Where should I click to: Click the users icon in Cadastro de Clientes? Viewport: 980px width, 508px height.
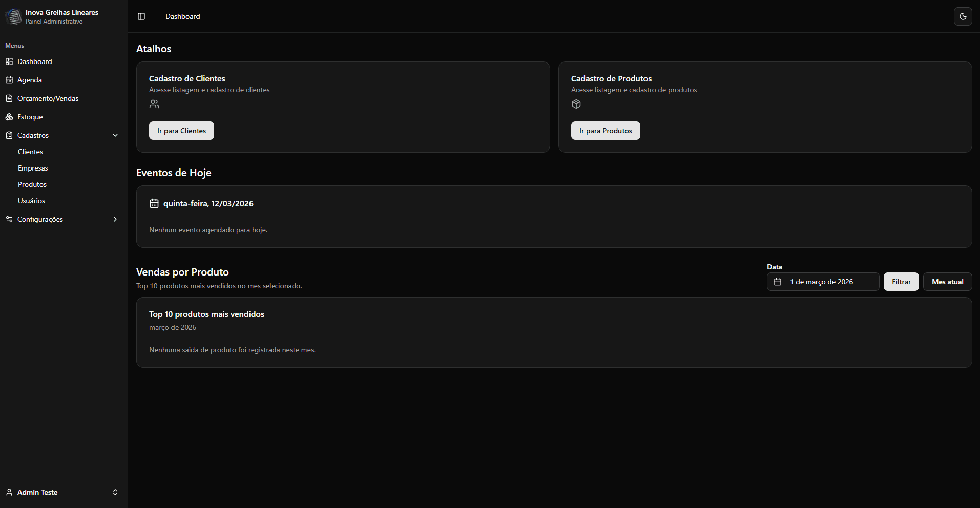[154, 104]
